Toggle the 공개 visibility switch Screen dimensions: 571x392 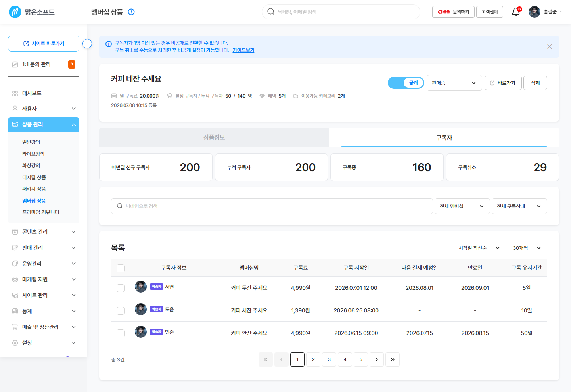point(406,83)
